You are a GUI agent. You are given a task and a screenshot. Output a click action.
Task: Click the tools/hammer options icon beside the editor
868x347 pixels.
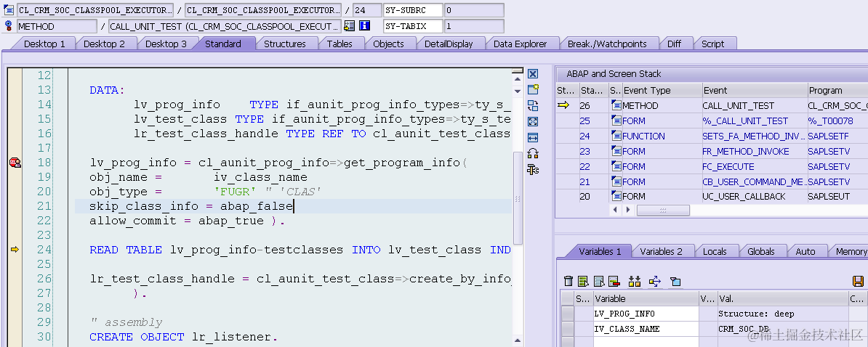(x=533, y=170)
